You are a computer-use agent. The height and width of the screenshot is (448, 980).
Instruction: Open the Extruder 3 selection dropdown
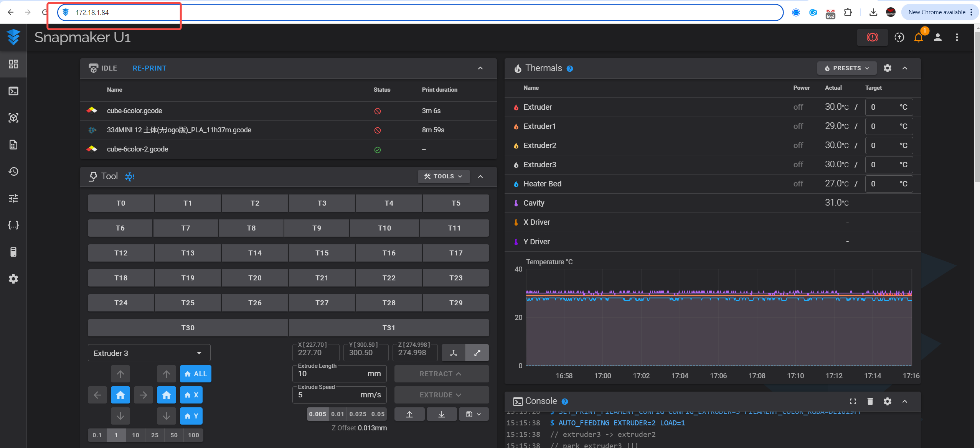149,353
